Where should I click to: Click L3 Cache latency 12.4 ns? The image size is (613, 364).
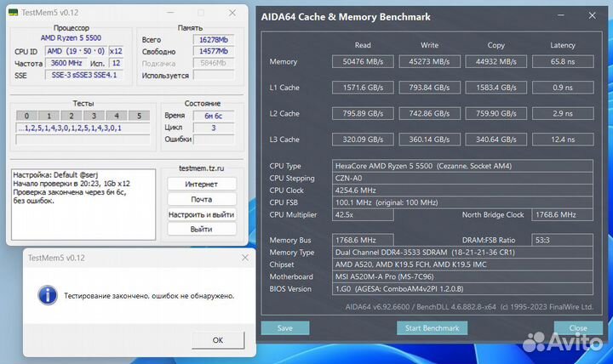point(563,139)
